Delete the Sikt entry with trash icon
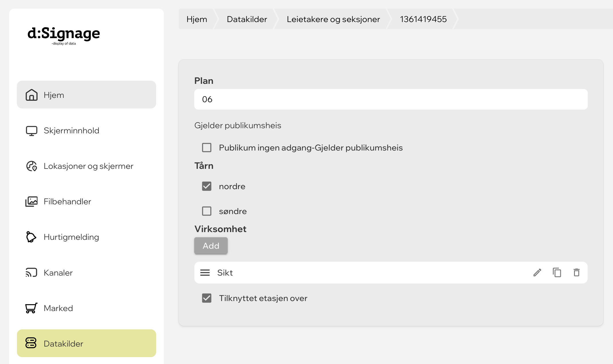The image size is (613, 364). [577, 272]
